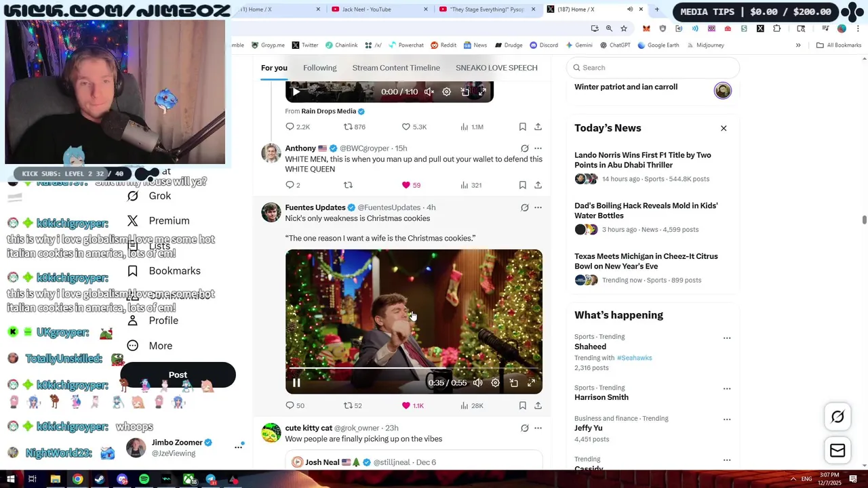
Task: Bookmark this page with the star icon
Action: click(x=624, y=28)
